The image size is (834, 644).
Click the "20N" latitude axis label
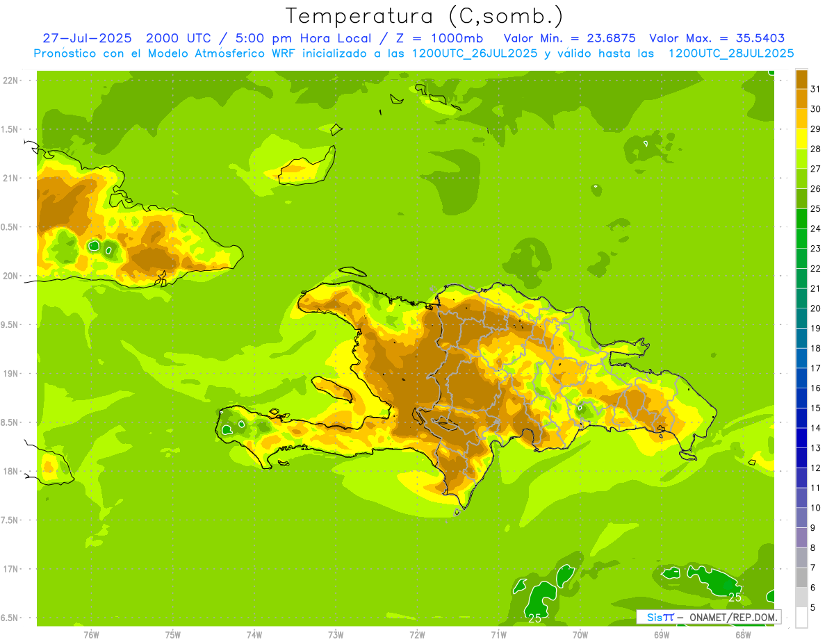tap(10, 276)
